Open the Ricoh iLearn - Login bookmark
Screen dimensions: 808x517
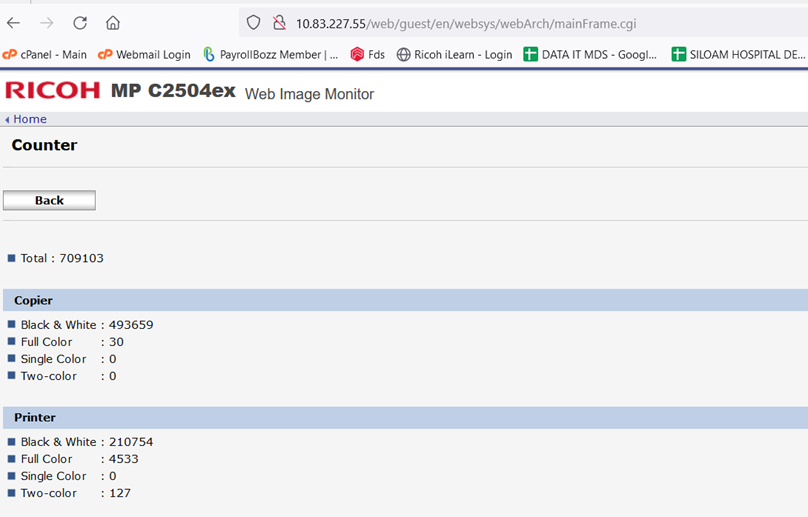tap(454, 54)
